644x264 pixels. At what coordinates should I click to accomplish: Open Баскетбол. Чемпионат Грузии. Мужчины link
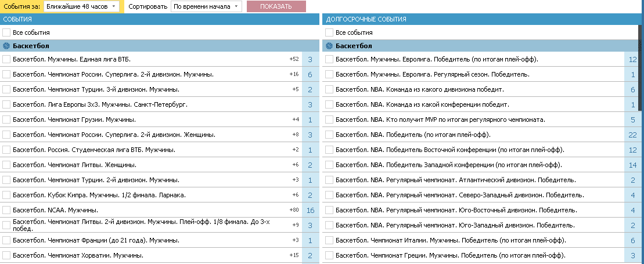(74, 120)
